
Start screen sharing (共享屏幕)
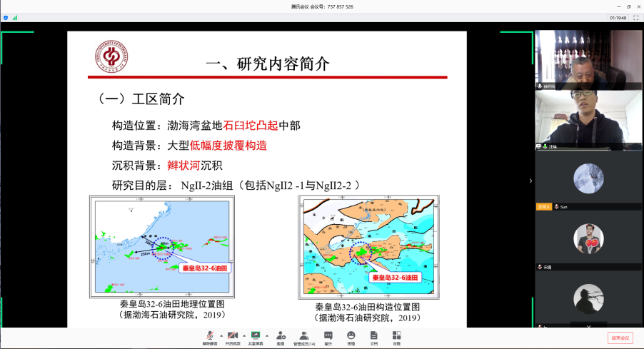pyautogui.click(x=255, y=337)
